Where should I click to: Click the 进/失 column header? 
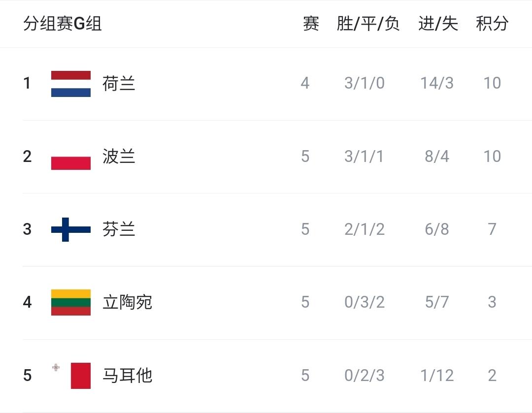click(437, 23)
